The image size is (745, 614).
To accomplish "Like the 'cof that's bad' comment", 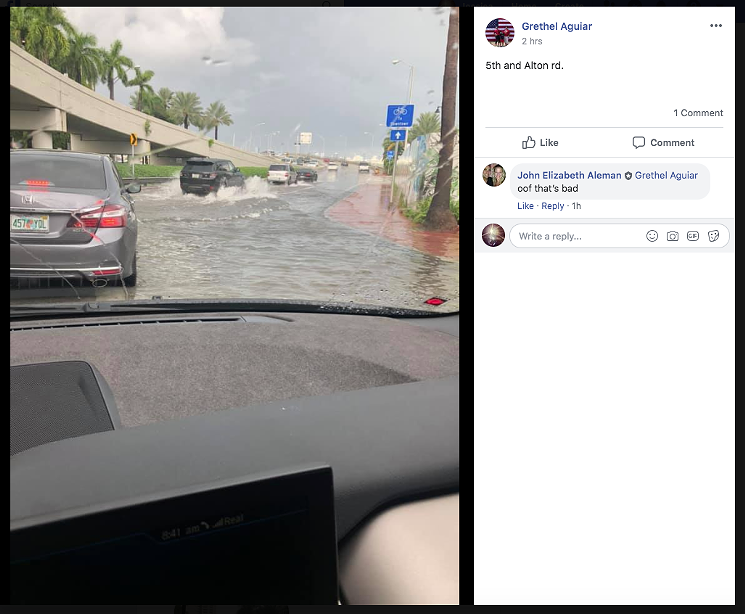I will point(525,206).
